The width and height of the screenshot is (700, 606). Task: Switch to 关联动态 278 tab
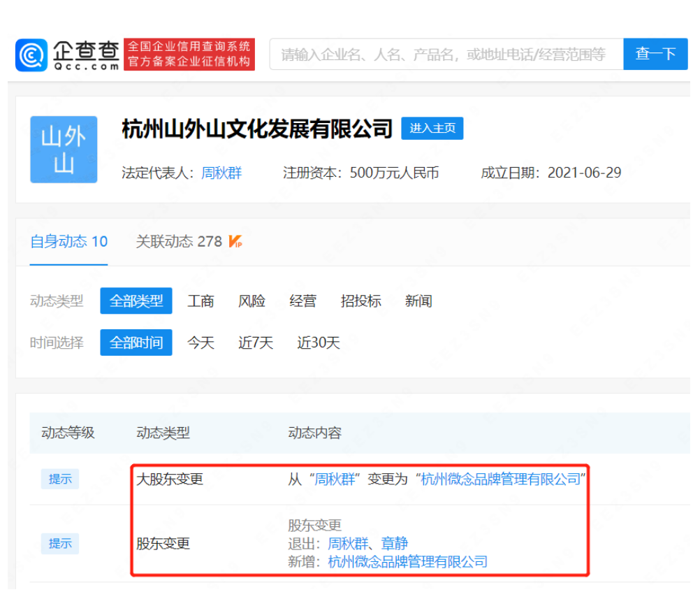coord(179,242)
